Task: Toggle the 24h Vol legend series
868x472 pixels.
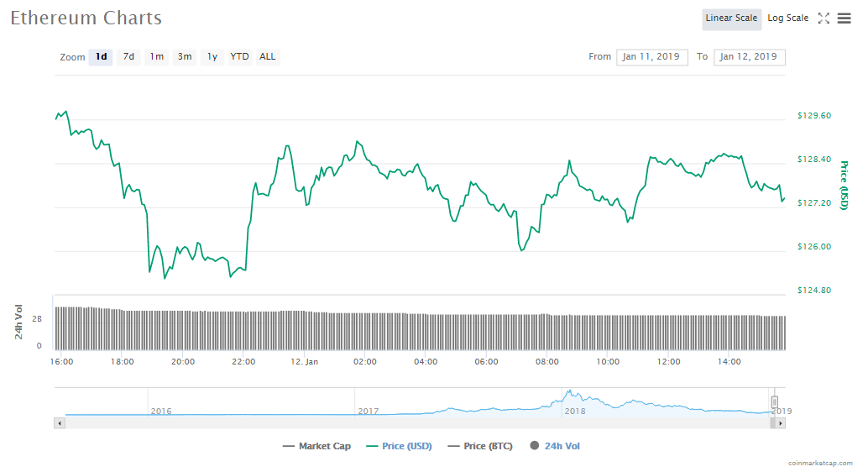Action: click(555, 446)
